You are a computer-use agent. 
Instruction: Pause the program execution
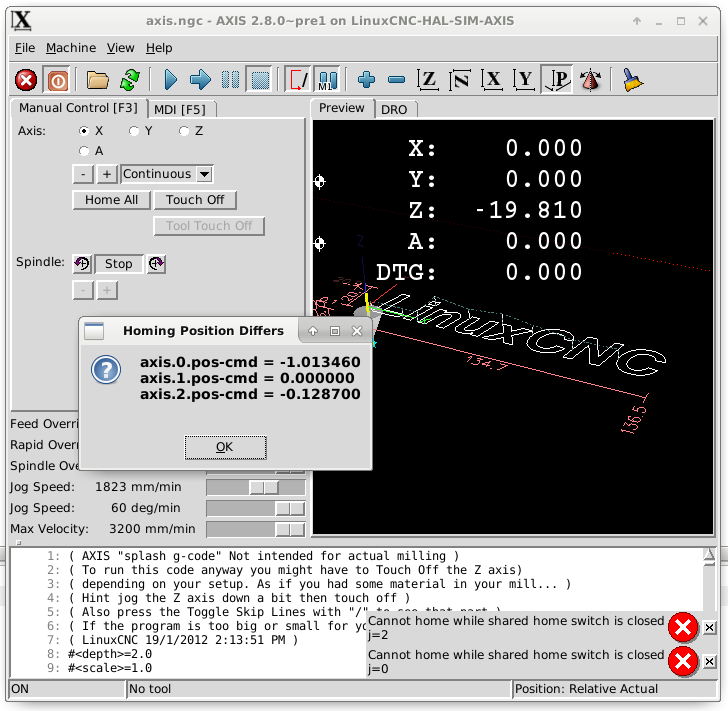230,80
